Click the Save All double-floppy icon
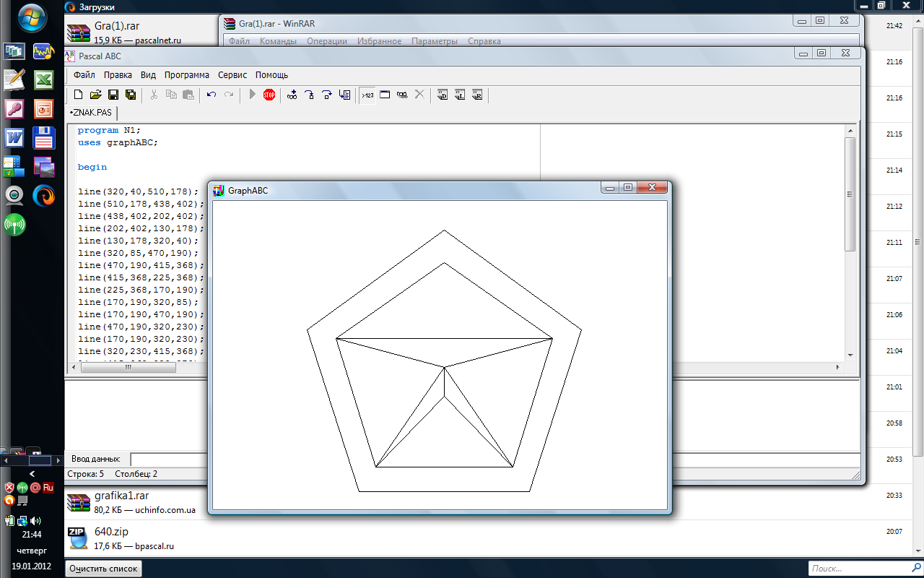The width and height of the screenshot is (924, 578). click(x=131, y=95)
